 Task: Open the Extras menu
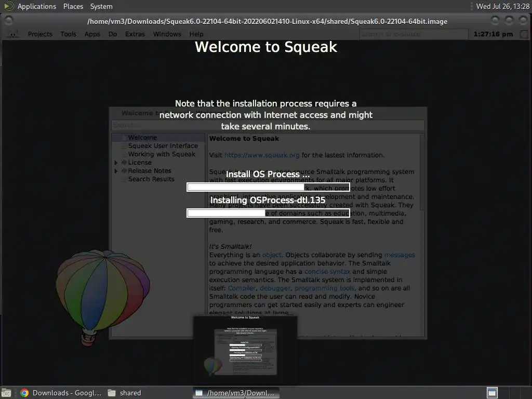(135, 34)
